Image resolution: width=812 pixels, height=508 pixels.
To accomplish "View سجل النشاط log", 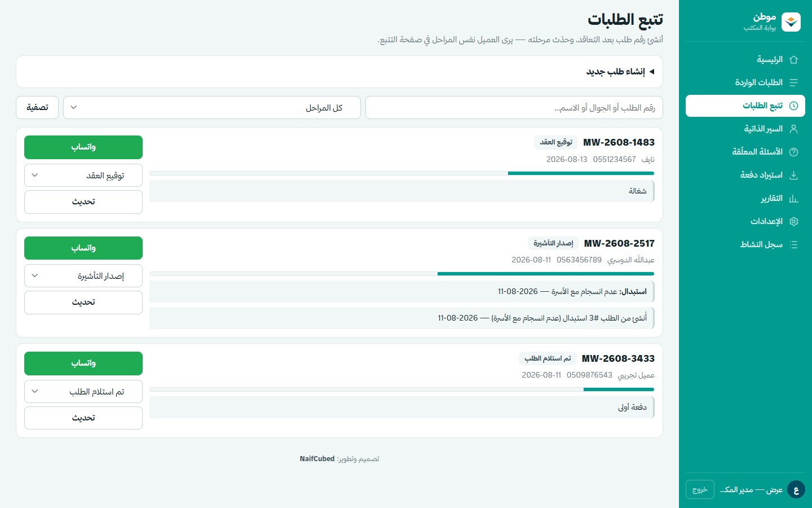I will 745,244.
